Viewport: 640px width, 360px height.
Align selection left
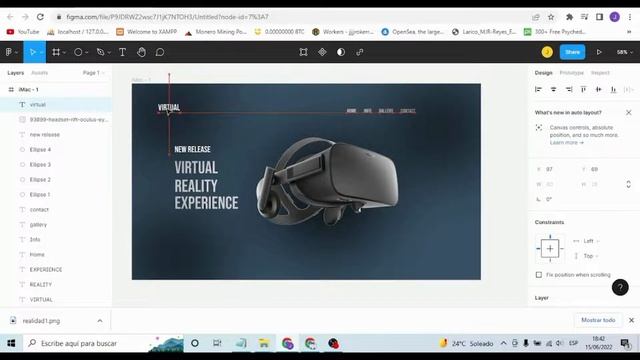[538, 89]
